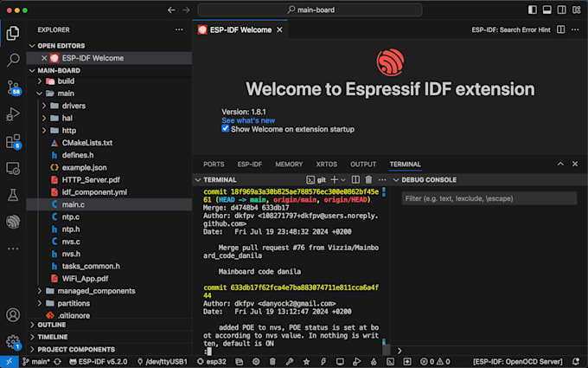The image size is (588, 368).
Task: Start monitor device icon in status bar
Action: 340,362
